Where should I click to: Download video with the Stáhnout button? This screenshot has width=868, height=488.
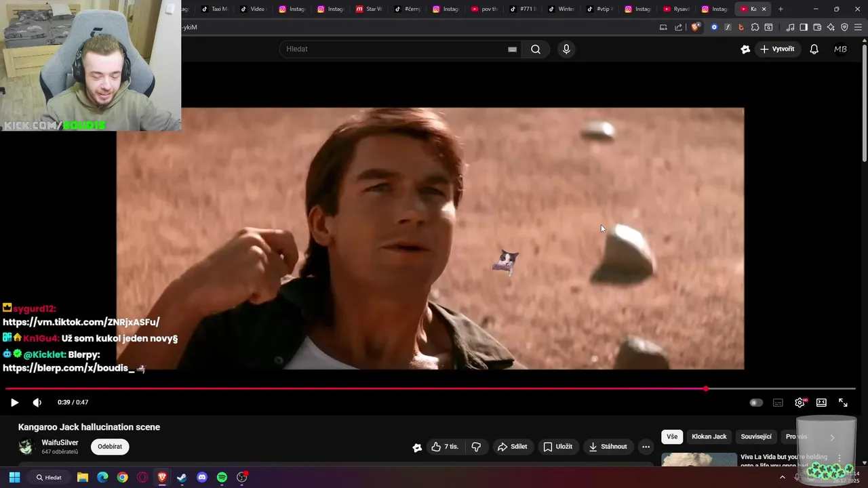[608, 447]
